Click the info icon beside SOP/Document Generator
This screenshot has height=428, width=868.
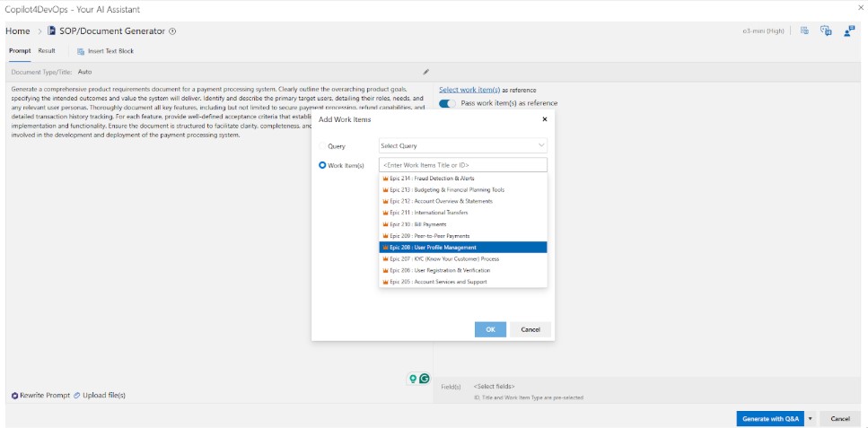[x=172, y=31]
